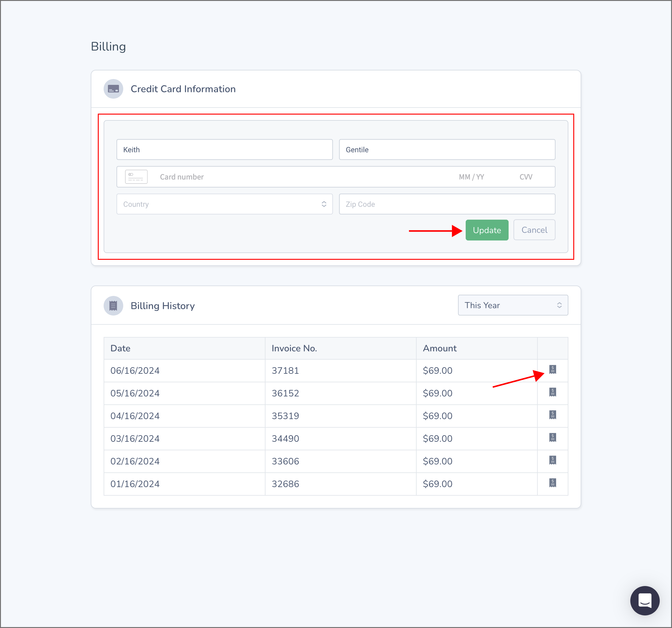Open receipt icon in 02/16/2024 row
The height and width of the screenshot is (628, 672).
(x=552, y=460)
